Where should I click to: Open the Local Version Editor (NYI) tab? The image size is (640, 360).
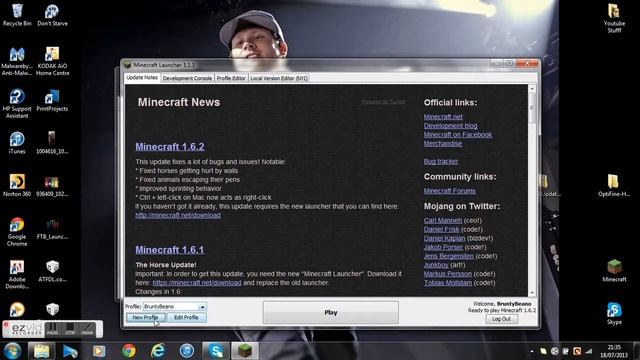click(x=279, y=78)
